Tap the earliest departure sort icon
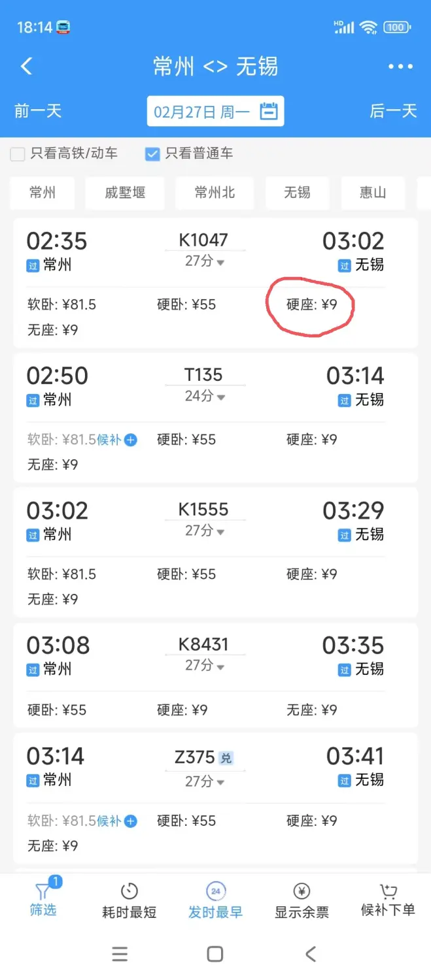The width and height of the screenshot is (431, 980). point(215,891)
